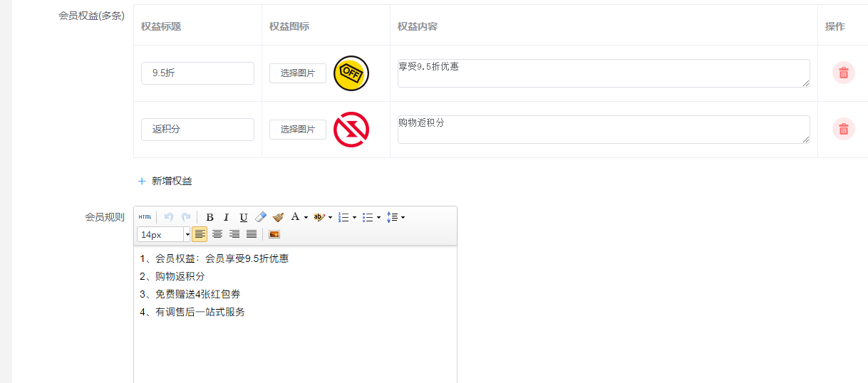Screen dimensions: 868x383
Task: Click the red circular benefit icon thumbnail
Action: 351,130
